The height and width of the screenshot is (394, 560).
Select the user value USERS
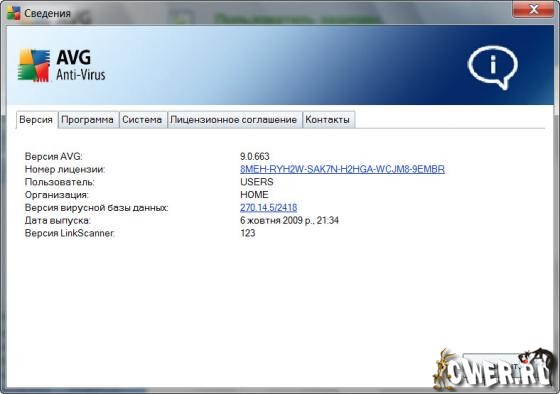tap(256, 182)
